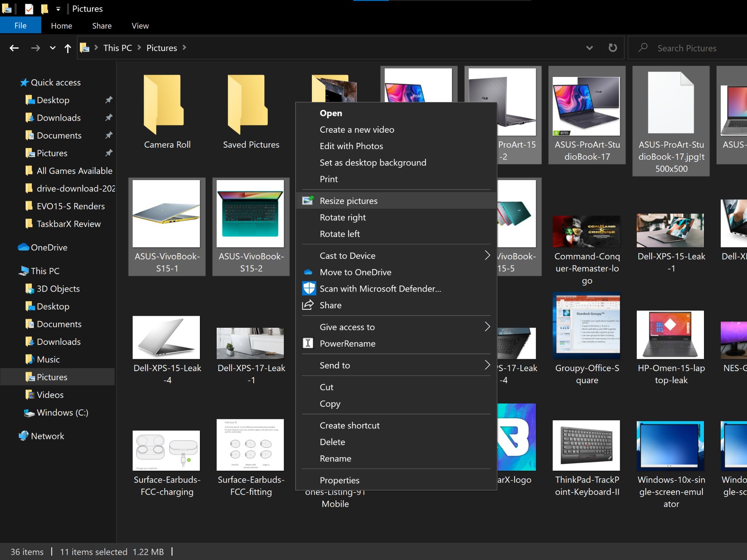Choose Set as desktop background

[x=373, y=163]
